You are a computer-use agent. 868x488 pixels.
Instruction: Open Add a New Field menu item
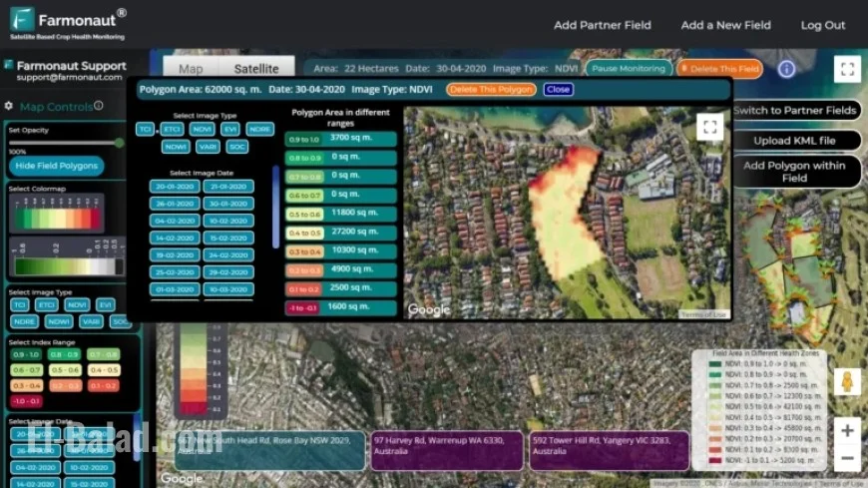pos(725,25)
